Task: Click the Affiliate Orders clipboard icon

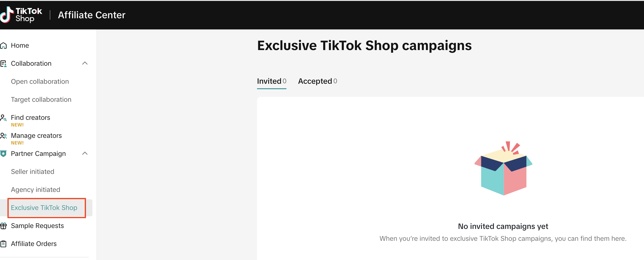Action: click(4, 244)
